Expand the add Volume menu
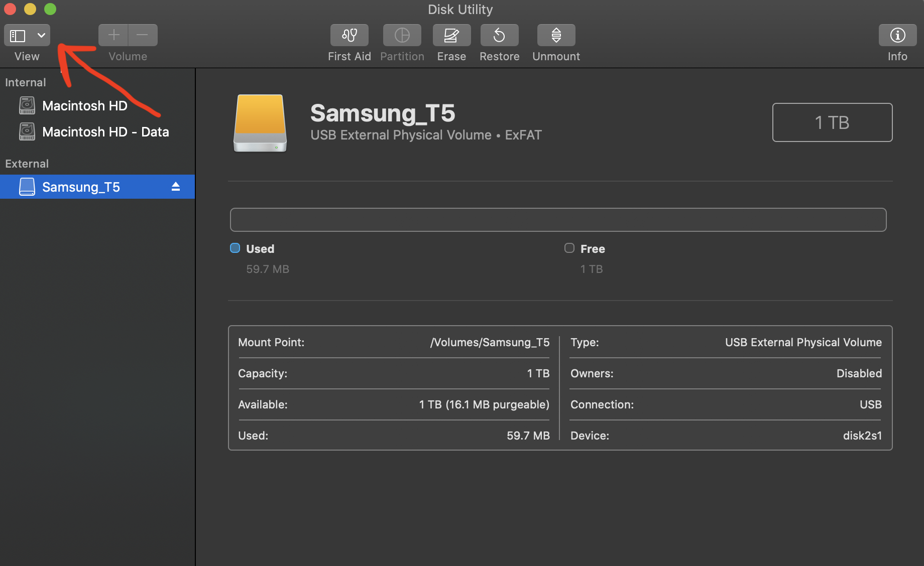924x566 pixels. tap(113, 35)
